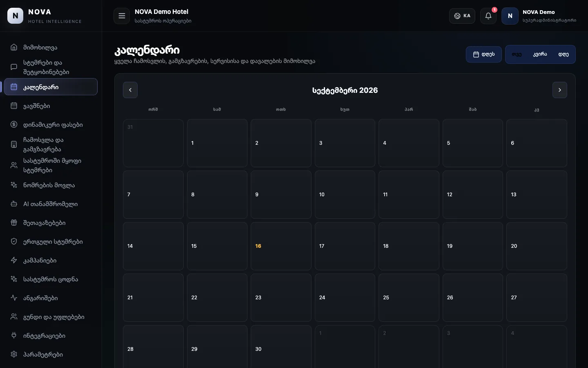Open კამპანიები in the sidebar
The image size is (588, 368).
point(51,260)
